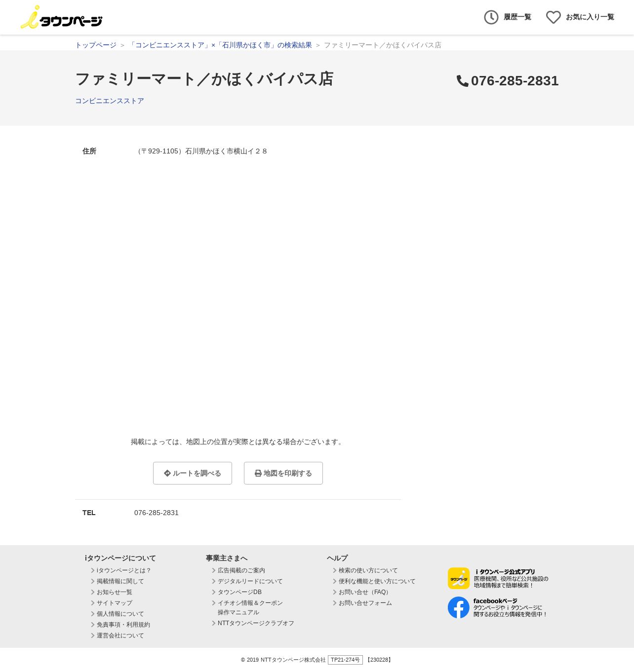Call header number 076-285-2831
The width and height of the screenshot is (634, 672).
click(515, 81)
